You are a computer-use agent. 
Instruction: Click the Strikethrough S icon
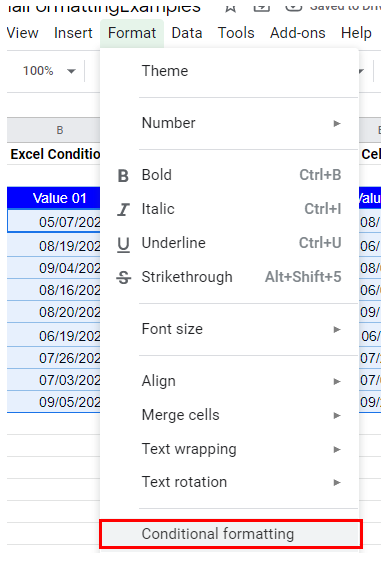(x=124, y=277)
